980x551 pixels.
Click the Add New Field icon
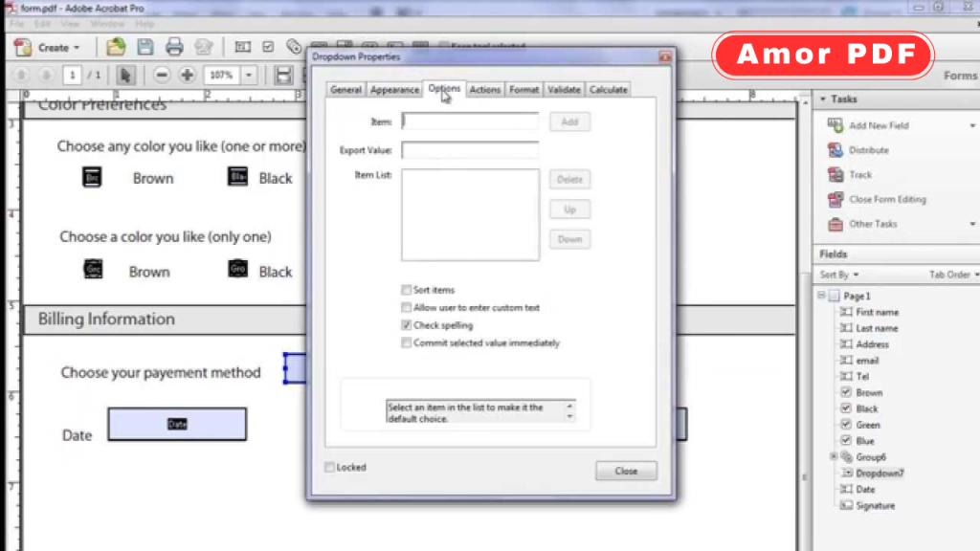835,125
